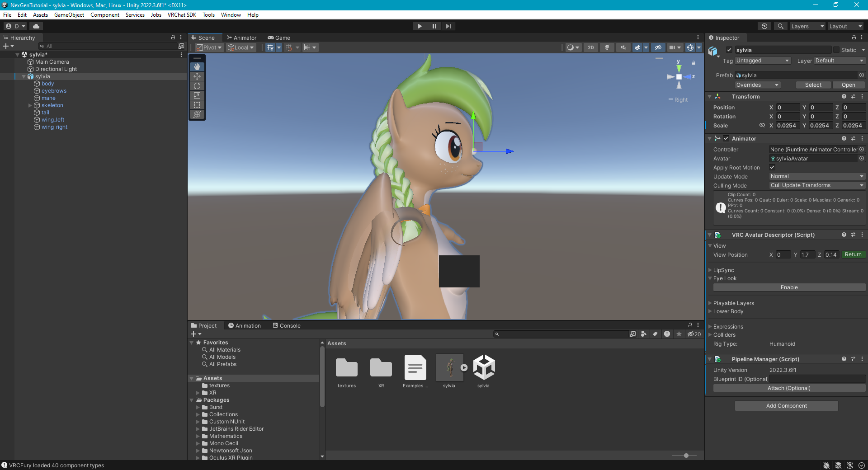Open the Culling Mode dropdown
Screen dimensions: 868x470
click(x=817, y=185)
